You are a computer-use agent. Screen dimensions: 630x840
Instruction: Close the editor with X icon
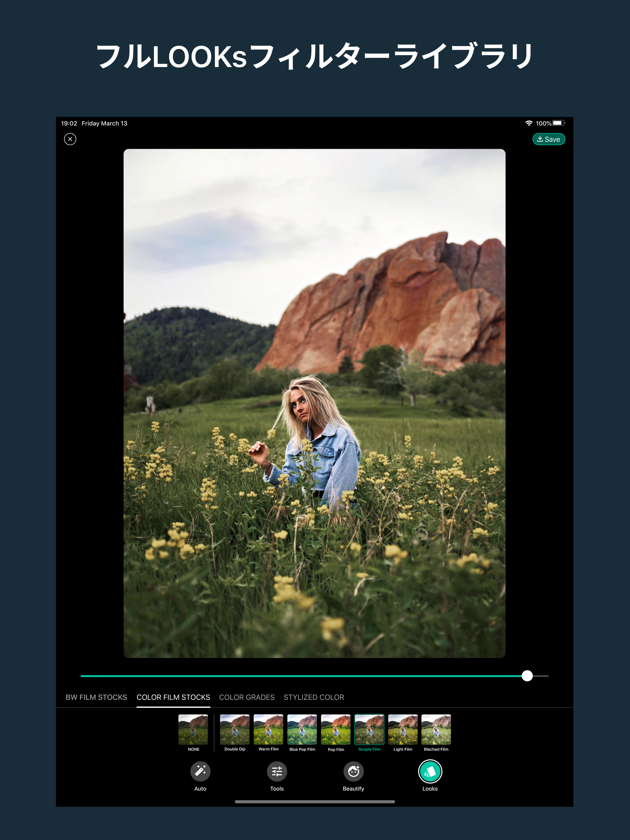pos(70,139)
